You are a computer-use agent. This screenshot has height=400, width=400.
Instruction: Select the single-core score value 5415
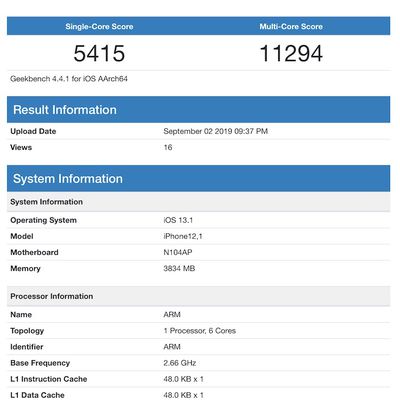99,53
